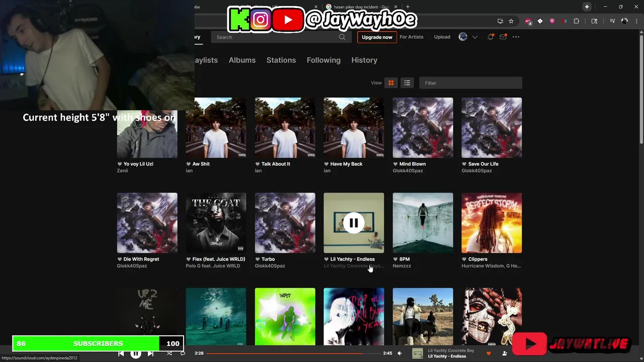This screenshot has width=644, height=362.
Task: Click the Filter input field
Action: pos(470,83)
